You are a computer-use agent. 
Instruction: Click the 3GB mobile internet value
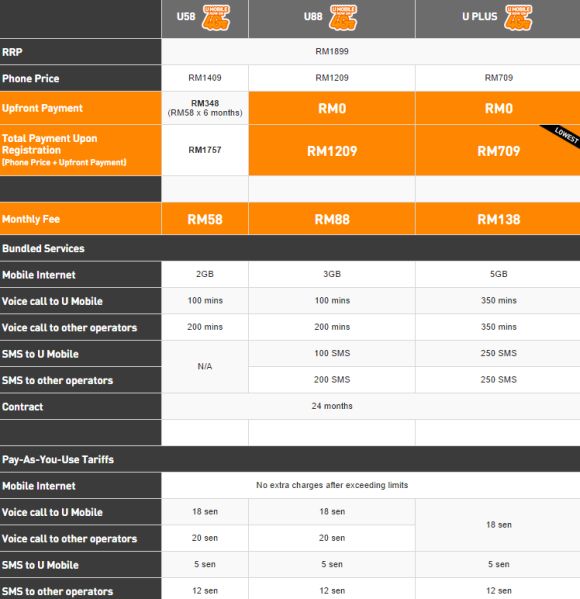tap(332, 274)
